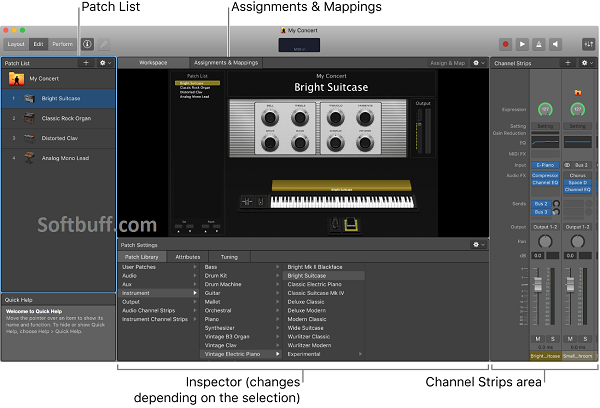
Task: Add a new patch with Patch List plus
Action: 86,63
